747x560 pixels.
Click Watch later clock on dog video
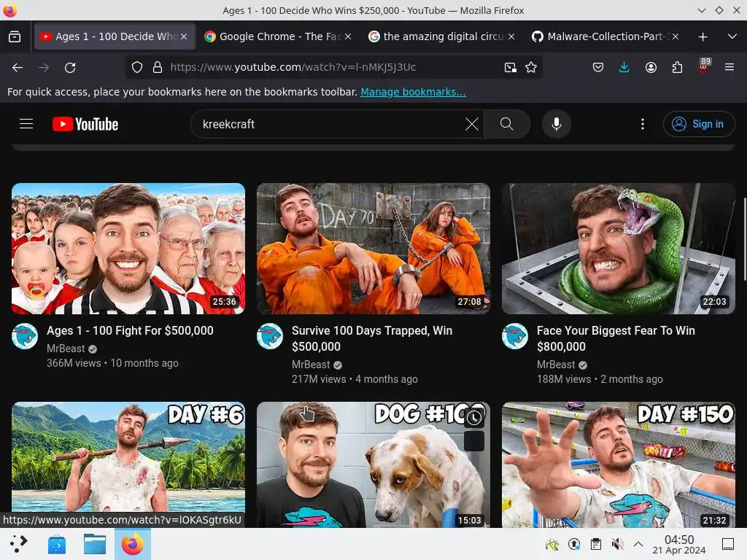coord(474,418)
